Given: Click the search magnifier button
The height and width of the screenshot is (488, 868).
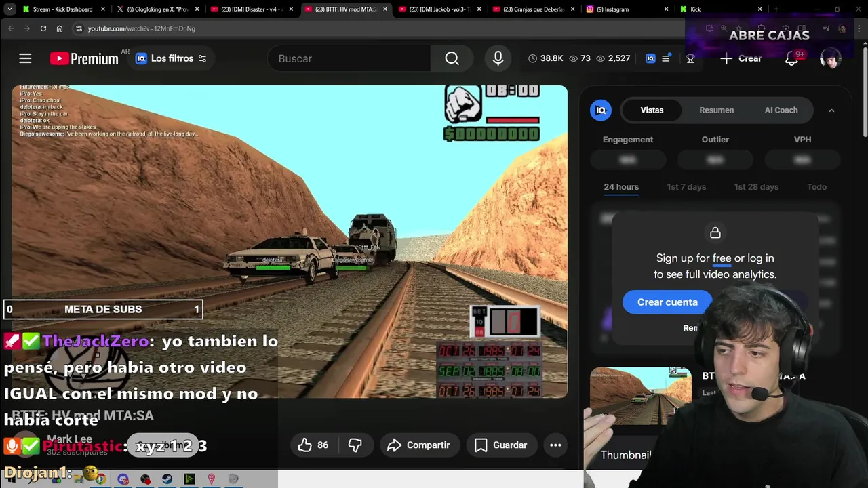Looking at the screenshot, I should point(452,58).
